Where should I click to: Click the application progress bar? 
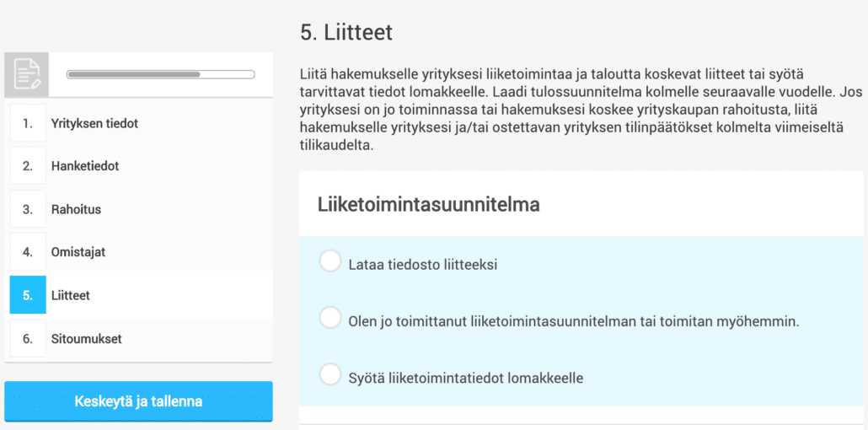coord(160,74)
